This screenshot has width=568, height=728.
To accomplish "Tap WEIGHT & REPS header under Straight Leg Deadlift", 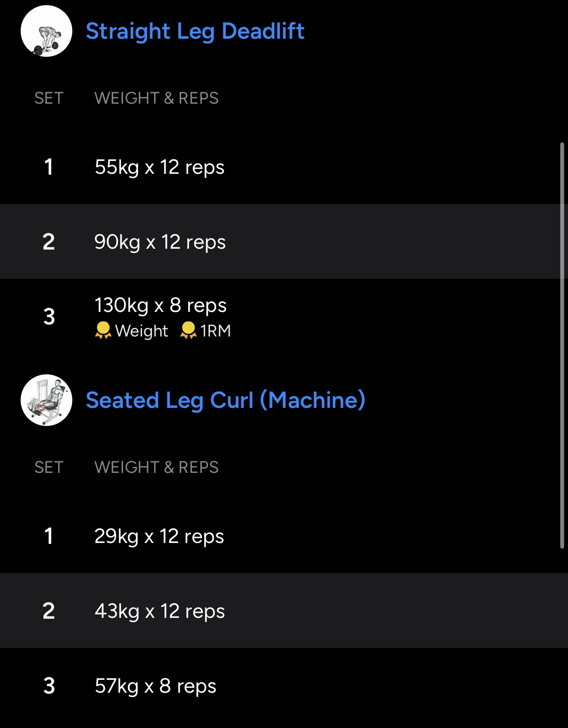I will 157,98.
